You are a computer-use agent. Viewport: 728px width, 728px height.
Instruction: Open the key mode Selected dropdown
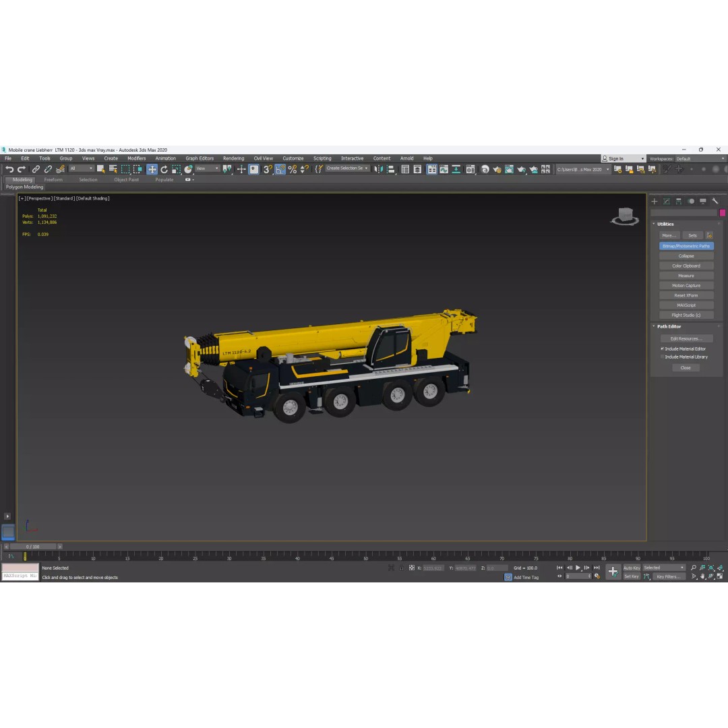pos(664,568)
